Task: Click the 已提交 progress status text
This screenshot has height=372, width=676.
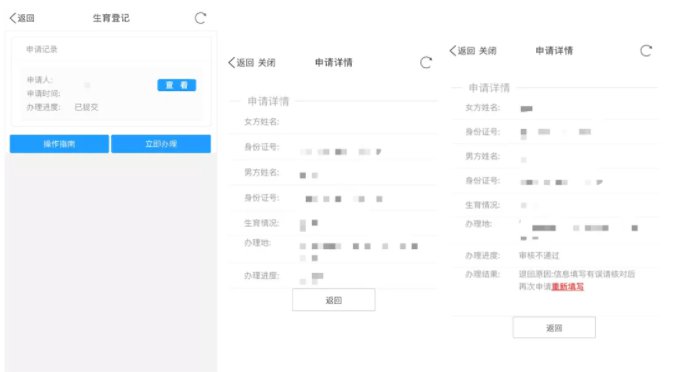Action: pyautogui.click(x=86, y=107)
